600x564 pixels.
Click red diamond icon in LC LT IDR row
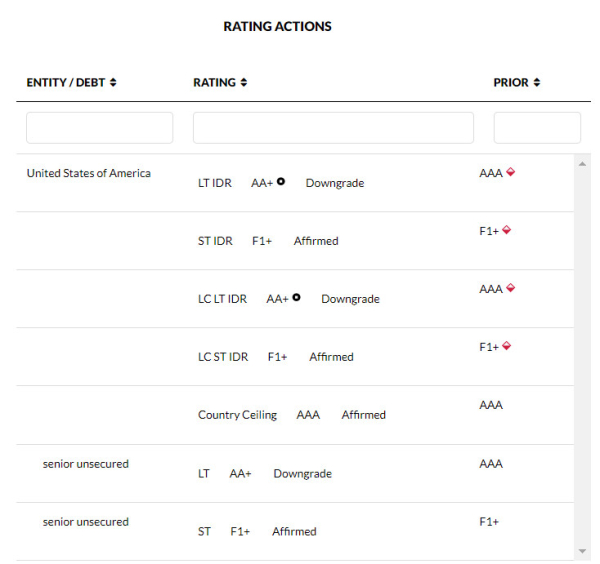point(510,289)
